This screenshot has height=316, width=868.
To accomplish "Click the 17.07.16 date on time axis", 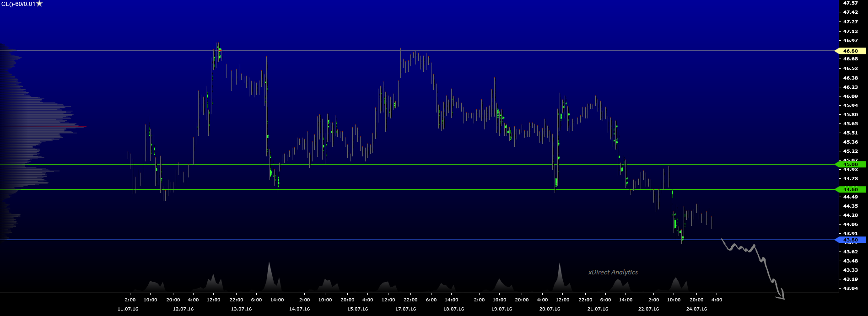I will (405, 309).
